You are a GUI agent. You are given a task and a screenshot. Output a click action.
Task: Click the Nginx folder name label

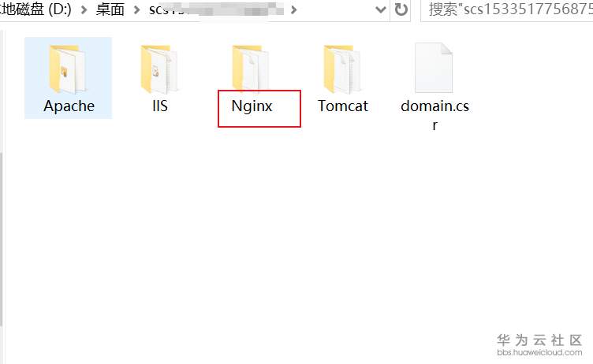pyautogui.click(x=252, y=106)
